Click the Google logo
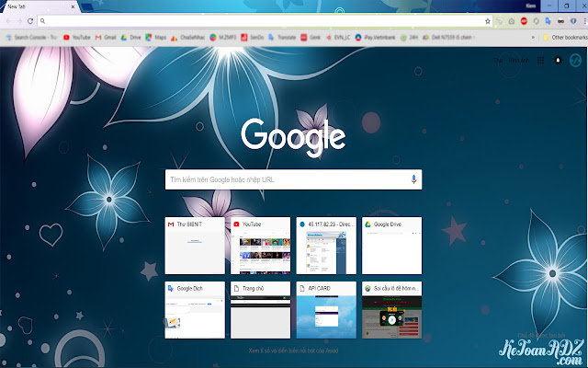588x368 pixels. click(293, 136)
